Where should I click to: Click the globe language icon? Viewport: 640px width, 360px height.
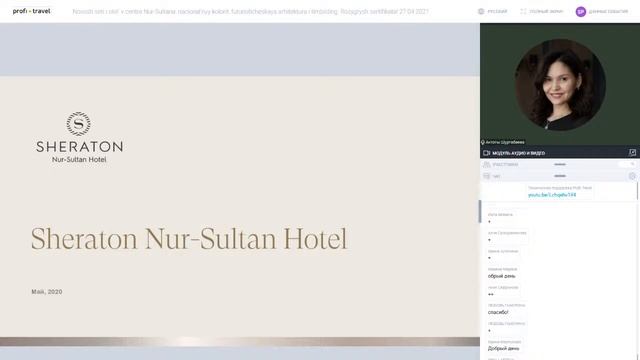coord(481,11)
